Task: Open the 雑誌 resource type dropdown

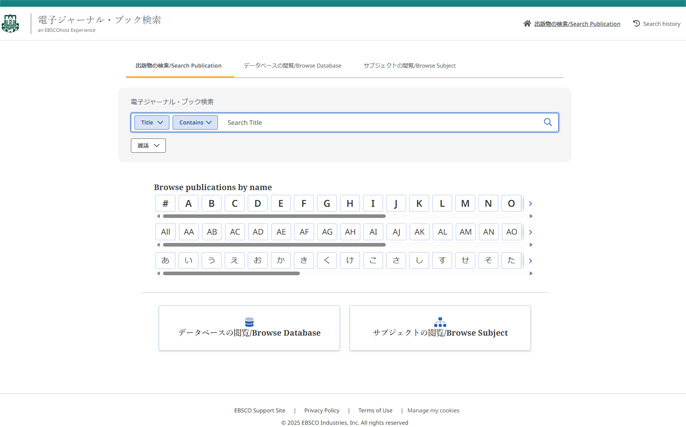Action: point(148,146)
